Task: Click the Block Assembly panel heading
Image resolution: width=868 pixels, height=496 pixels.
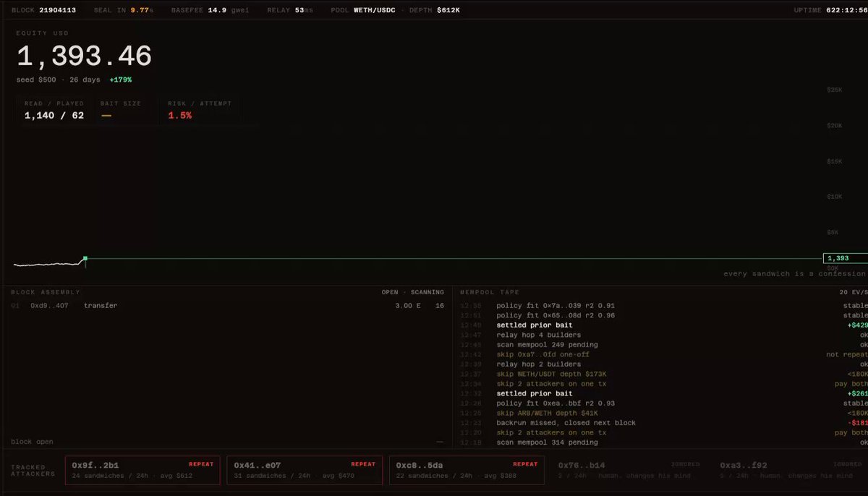Action: click(x=46, y=292)
